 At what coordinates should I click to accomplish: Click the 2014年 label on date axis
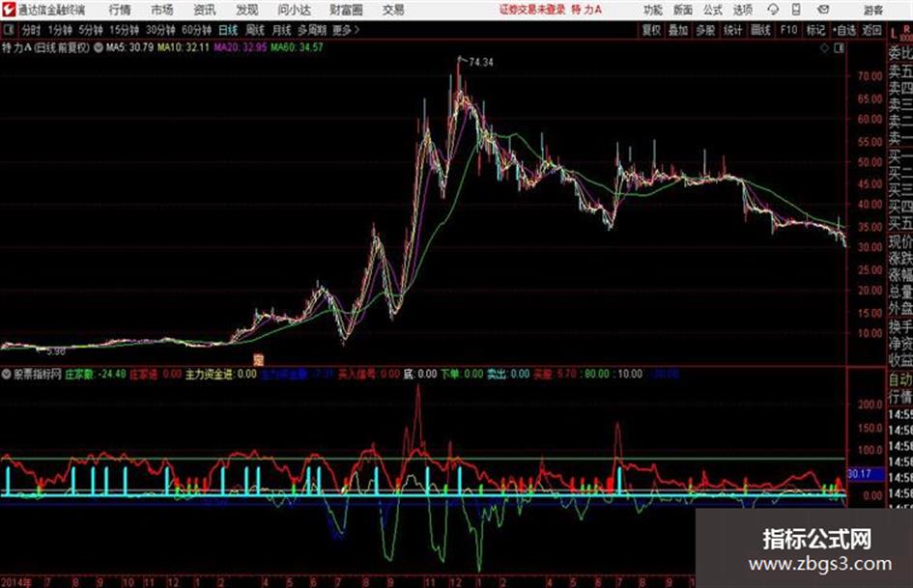coord(15,582)
